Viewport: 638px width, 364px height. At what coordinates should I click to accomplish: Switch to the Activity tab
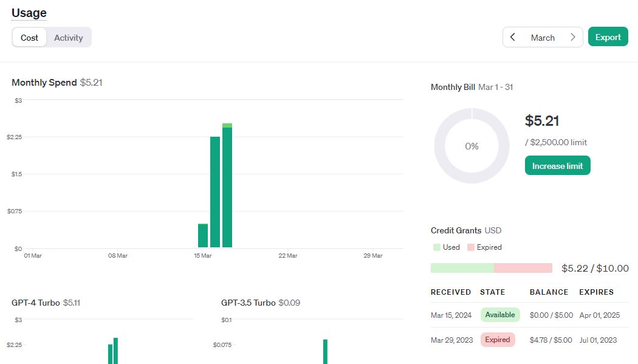[x=68, y=37]
